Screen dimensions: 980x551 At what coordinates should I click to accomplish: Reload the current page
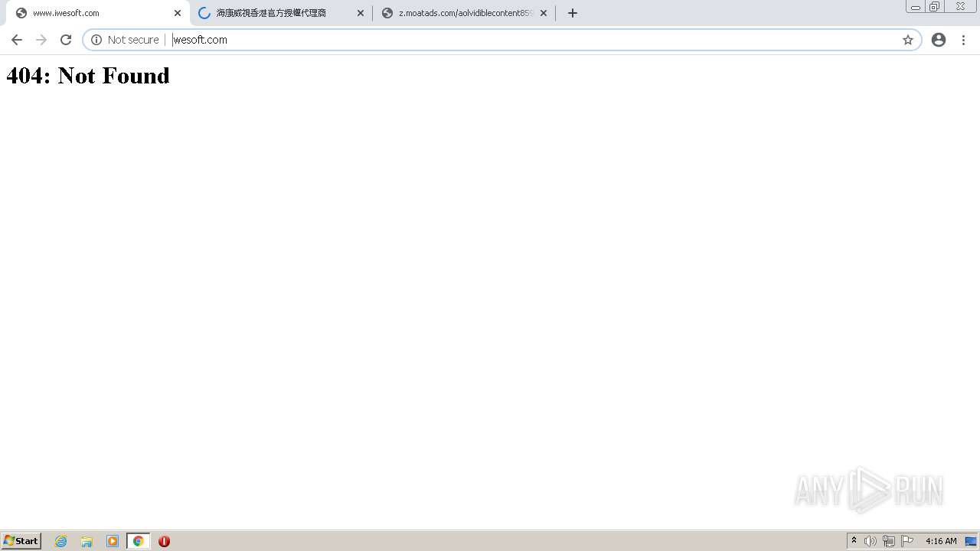pyautogui.click(x=66, y=40)
